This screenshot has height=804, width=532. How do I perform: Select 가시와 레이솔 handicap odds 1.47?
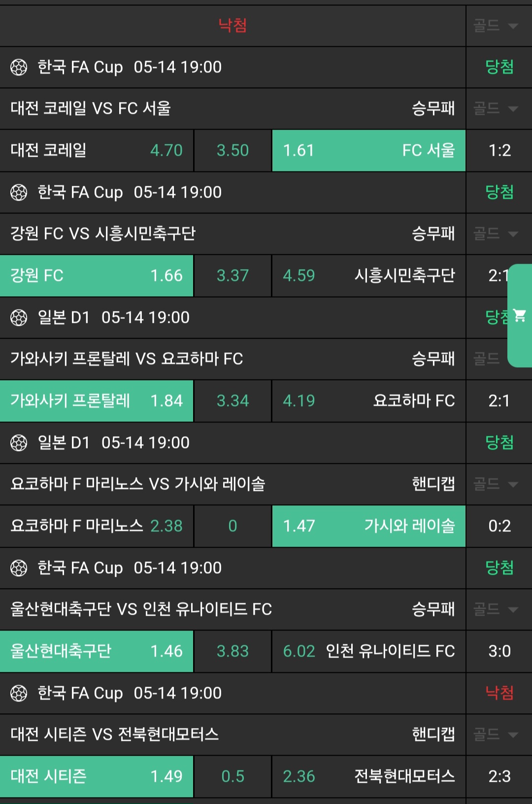368,526
